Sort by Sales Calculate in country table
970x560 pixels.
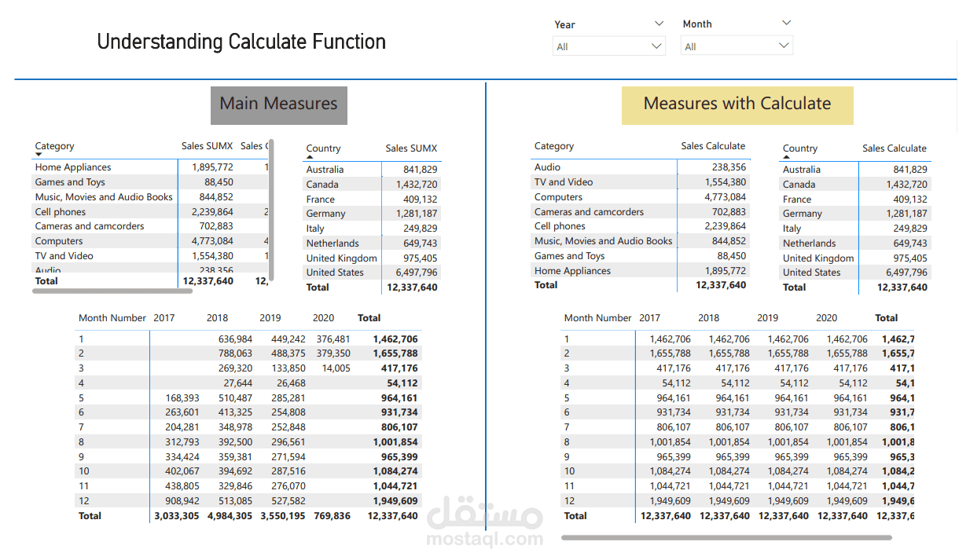(x=895, y=148)
